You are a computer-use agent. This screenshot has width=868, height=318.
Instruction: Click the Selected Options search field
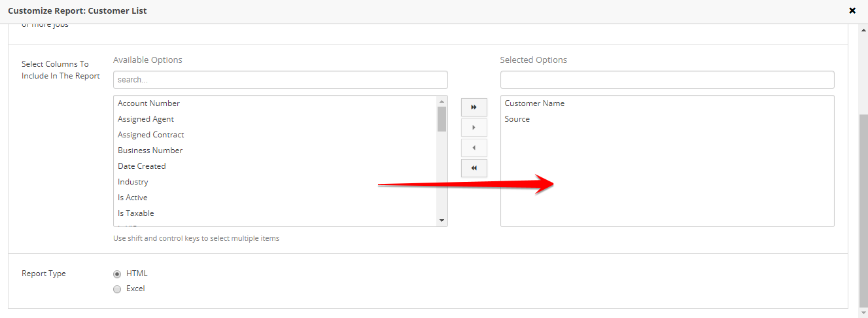pos(667,80)
